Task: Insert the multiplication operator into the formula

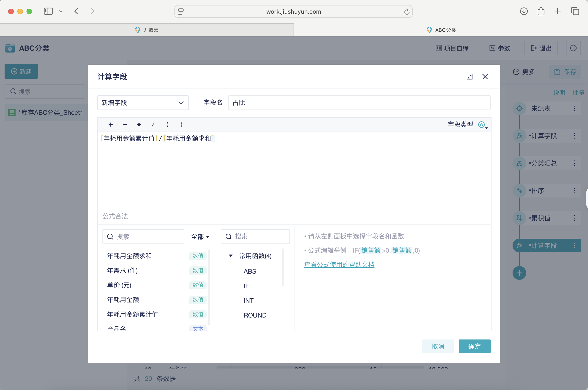Action: [139, 125]
